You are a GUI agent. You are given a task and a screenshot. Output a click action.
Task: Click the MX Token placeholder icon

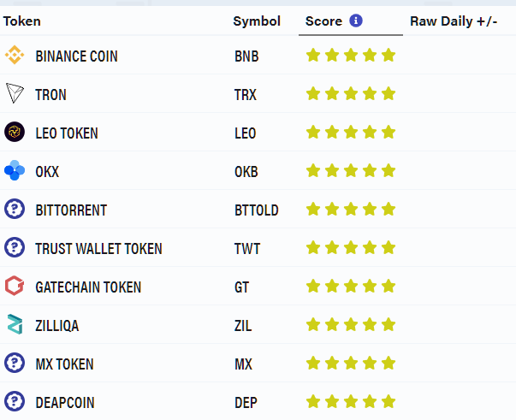pyautogui.click(x=15, y=363)
